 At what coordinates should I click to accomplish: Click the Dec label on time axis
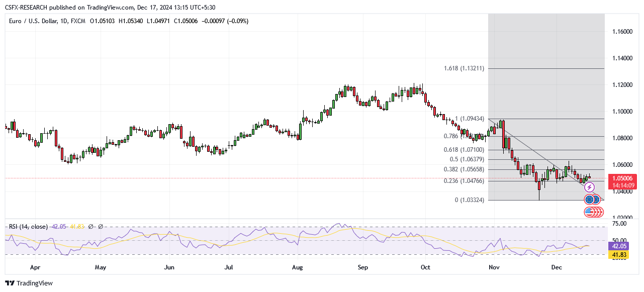[x=557, y=267]
